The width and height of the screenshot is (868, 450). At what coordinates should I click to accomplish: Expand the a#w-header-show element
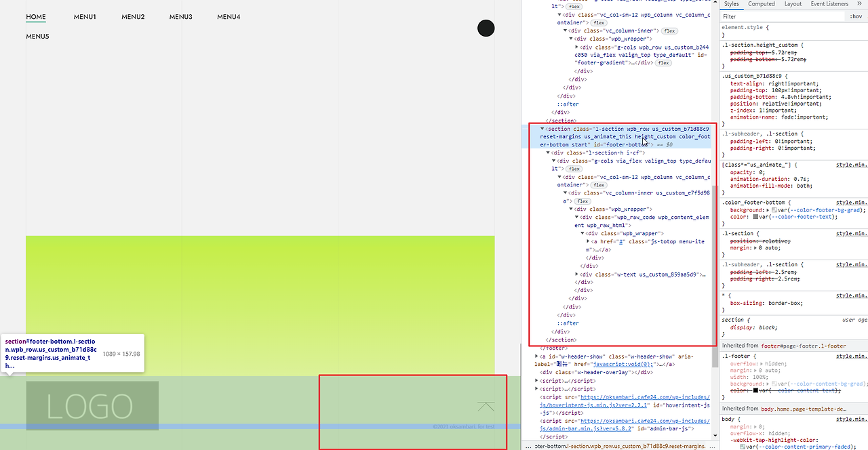pos(536,356)
